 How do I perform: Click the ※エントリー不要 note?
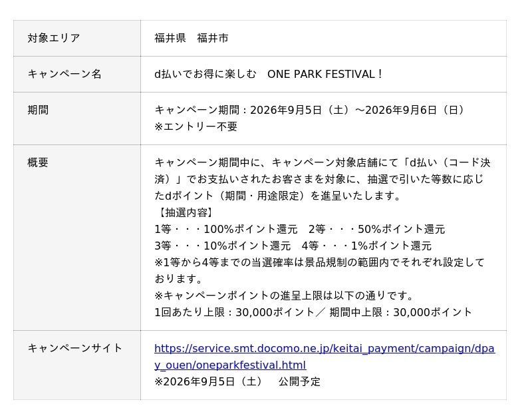pos(196,126)
